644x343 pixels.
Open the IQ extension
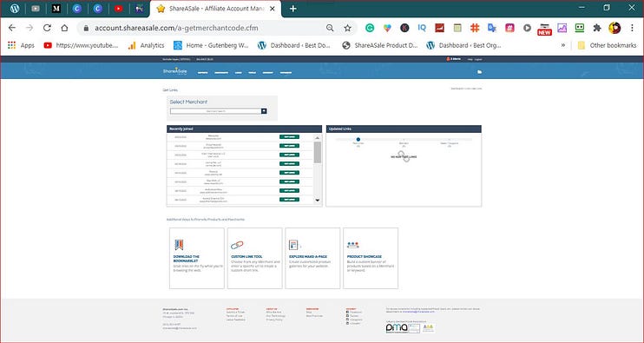point(422,28)
